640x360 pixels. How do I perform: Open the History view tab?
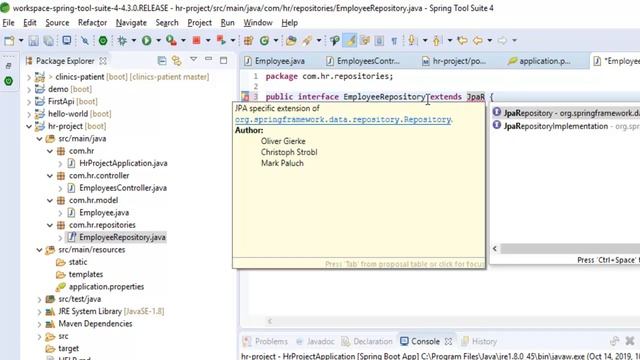[479, 341]
